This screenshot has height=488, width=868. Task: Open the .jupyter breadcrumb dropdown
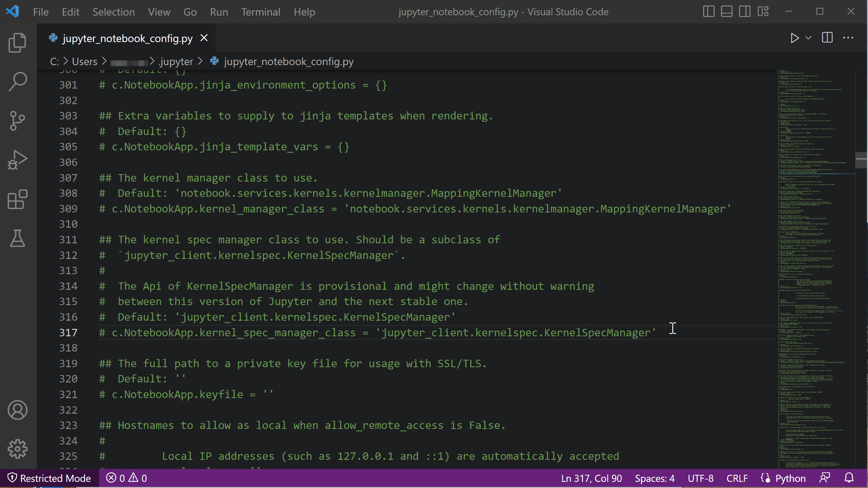(x=175, y=61)
